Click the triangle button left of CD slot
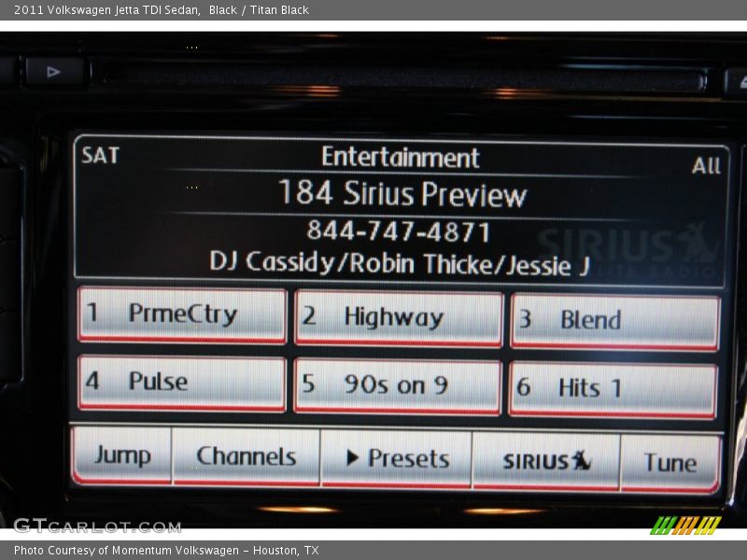The width and height of the screenshot is (747, 560). (x=54, y=72)
